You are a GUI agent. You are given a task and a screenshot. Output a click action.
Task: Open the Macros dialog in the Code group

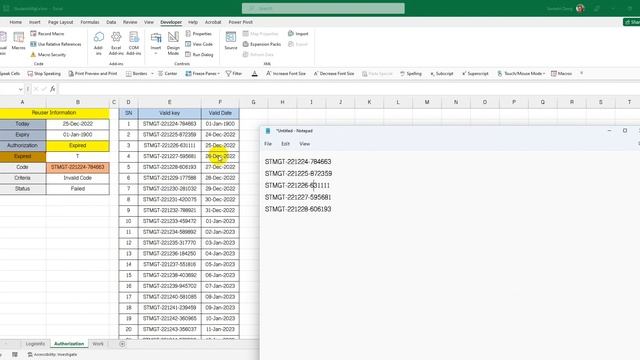click(18, 41)
